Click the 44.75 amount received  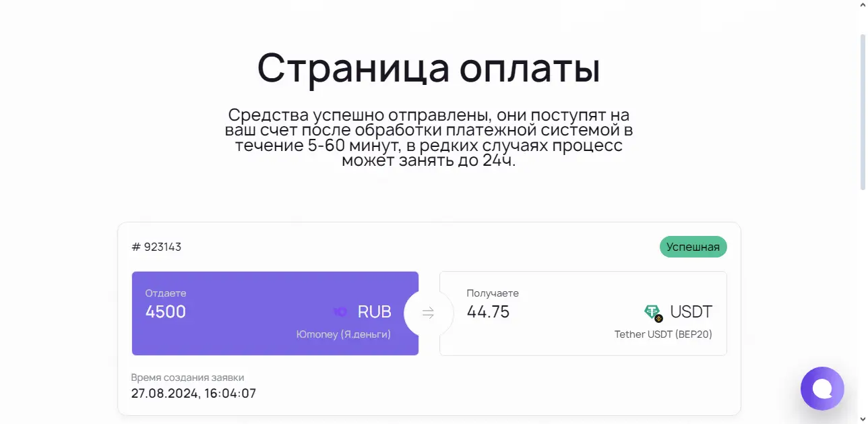(x=488, y=312)
